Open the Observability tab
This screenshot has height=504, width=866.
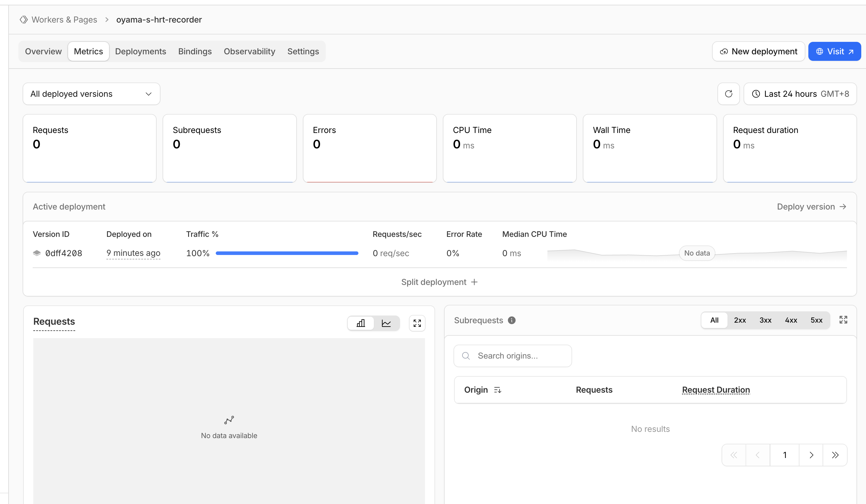(249, 51)
